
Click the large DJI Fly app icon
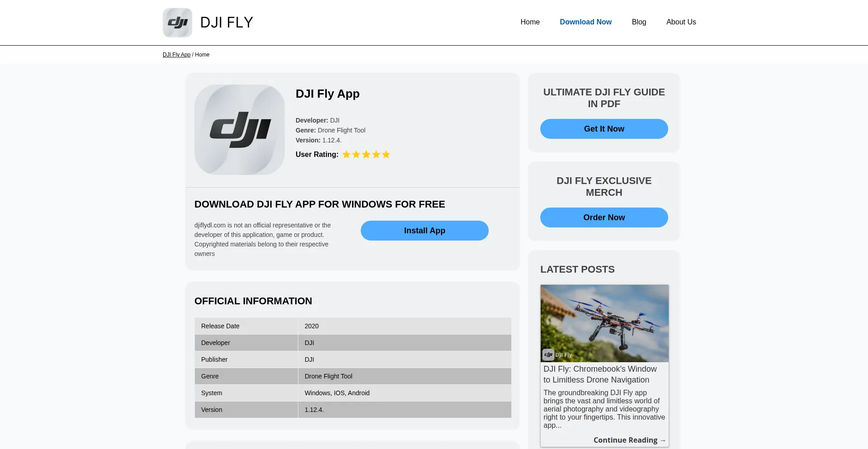coord(240,130)
